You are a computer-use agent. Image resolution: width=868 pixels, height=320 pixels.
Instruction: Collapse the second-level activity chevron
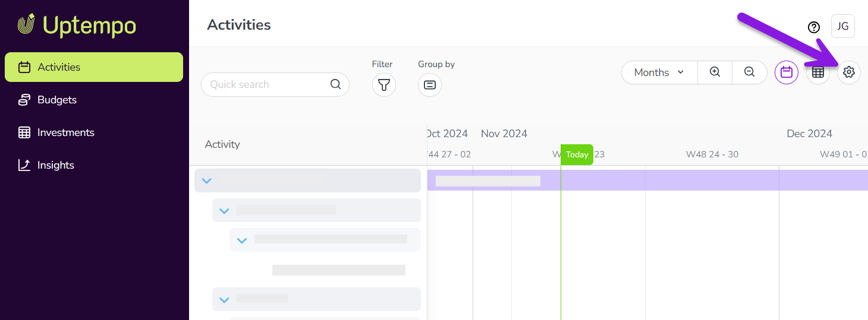pos(224,210)
